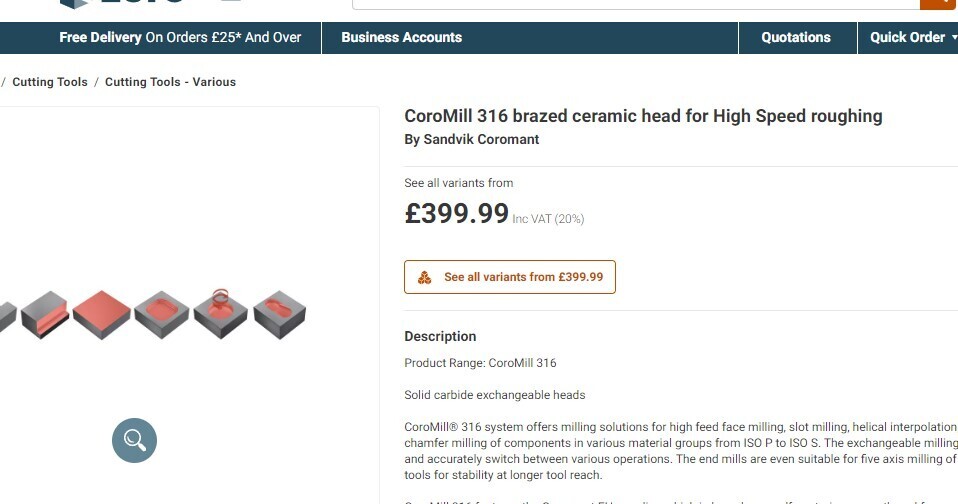Click the face milling flat red block image

click(101, 314)
